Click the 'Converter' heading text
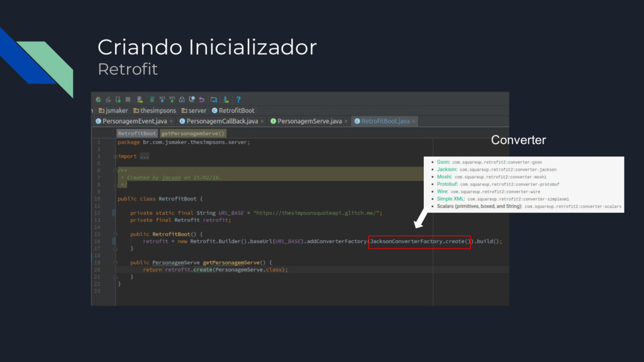The image size is (644, 362). (x=518, y=140)
